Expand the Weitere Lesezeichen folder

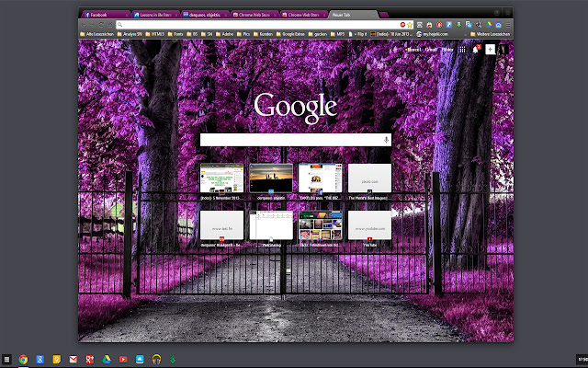(x=490, y=34)
